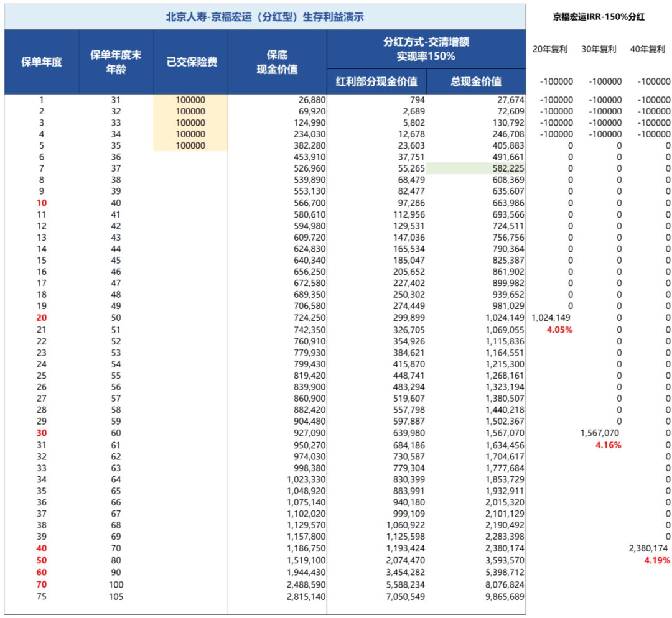Select the bonus cash value 1,193,424
The image size is (672, 618).
(406, 548)
